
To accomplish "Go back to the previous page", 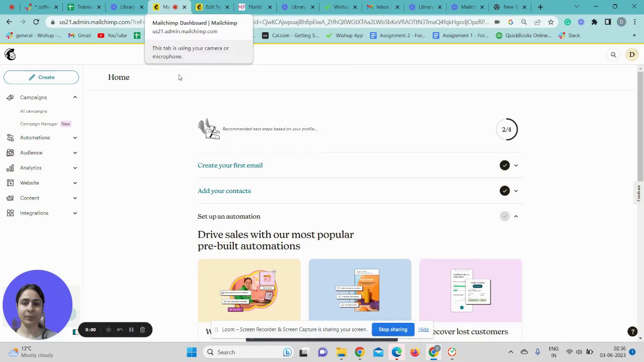I will coord(9,22).
